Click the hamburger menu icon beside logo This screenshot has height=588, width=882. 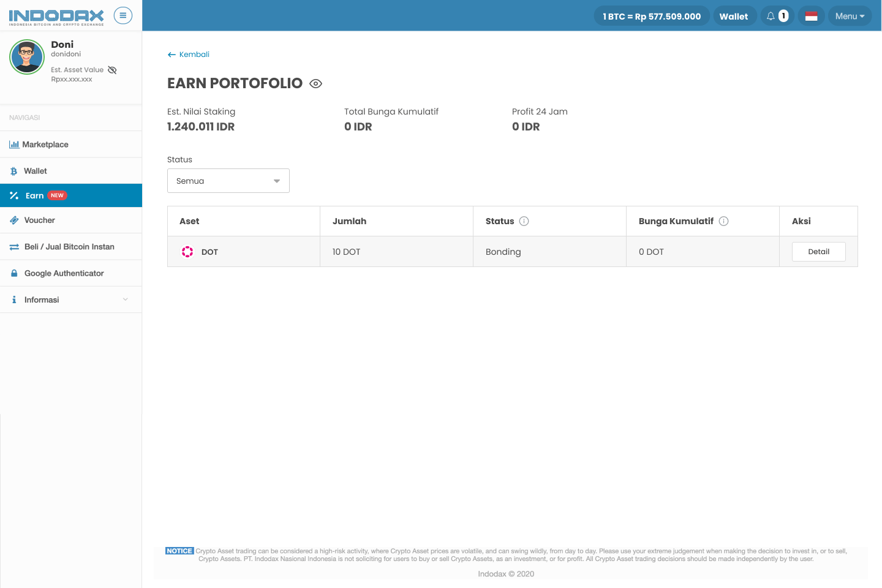click(x=123, y=16)
